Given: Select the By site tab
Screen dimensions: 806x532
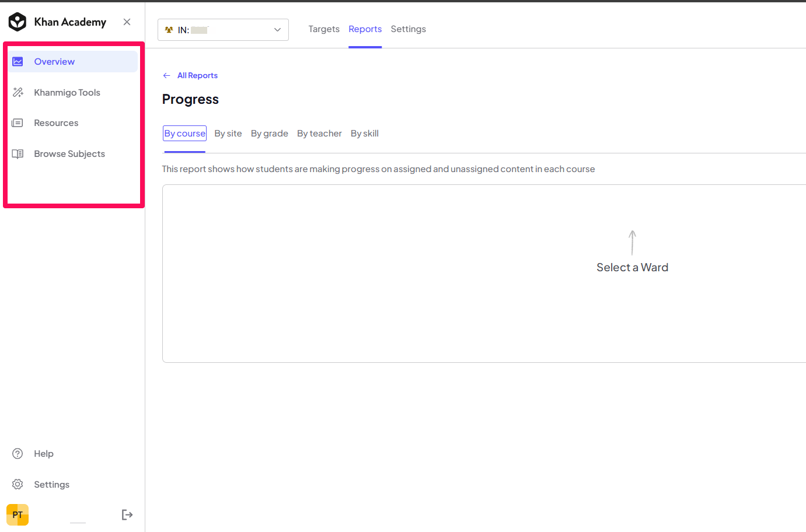Looking at the screenshot, I should [228, 133].
